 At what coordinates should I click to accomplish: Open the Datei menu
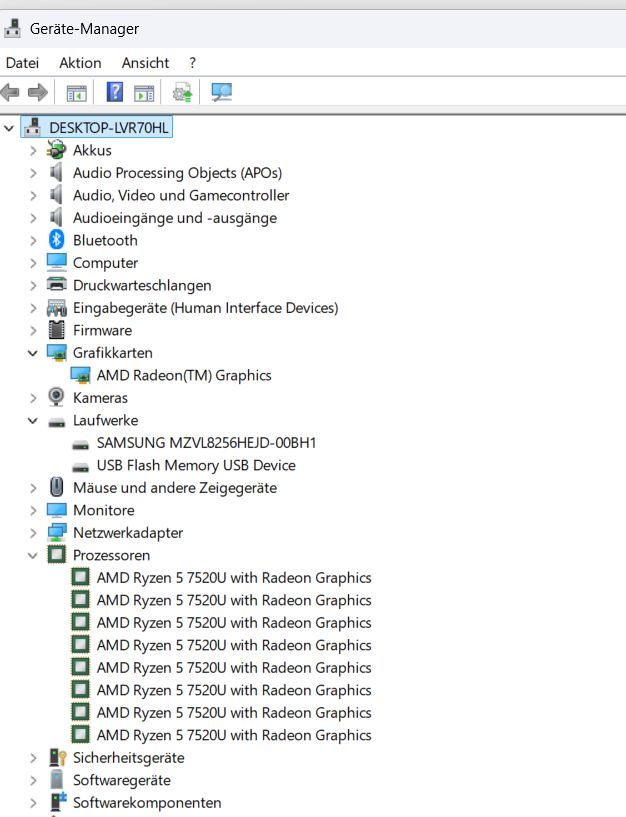tap(22, 62)
